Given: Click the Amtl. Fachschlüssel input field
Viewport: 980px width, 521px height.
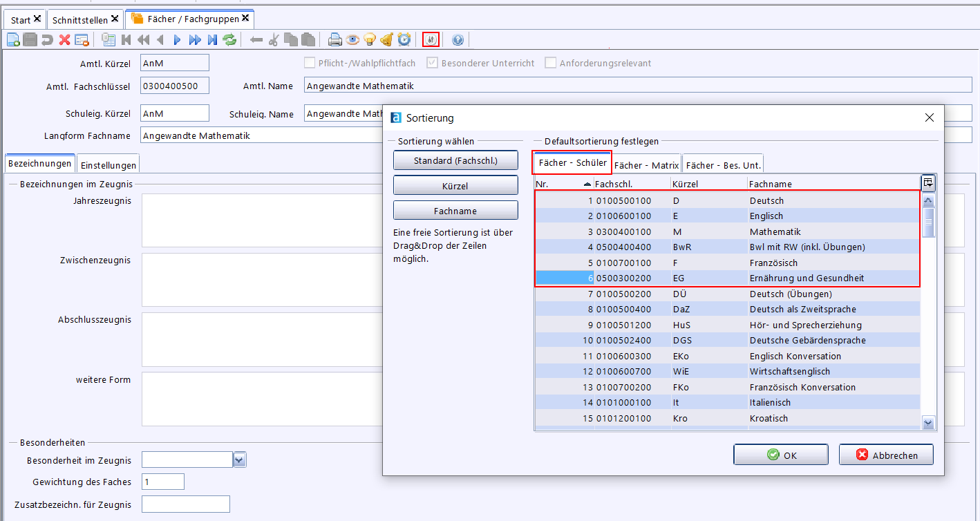Looking at the screenshot, I should pyautogui.click(x=175, y=86).
